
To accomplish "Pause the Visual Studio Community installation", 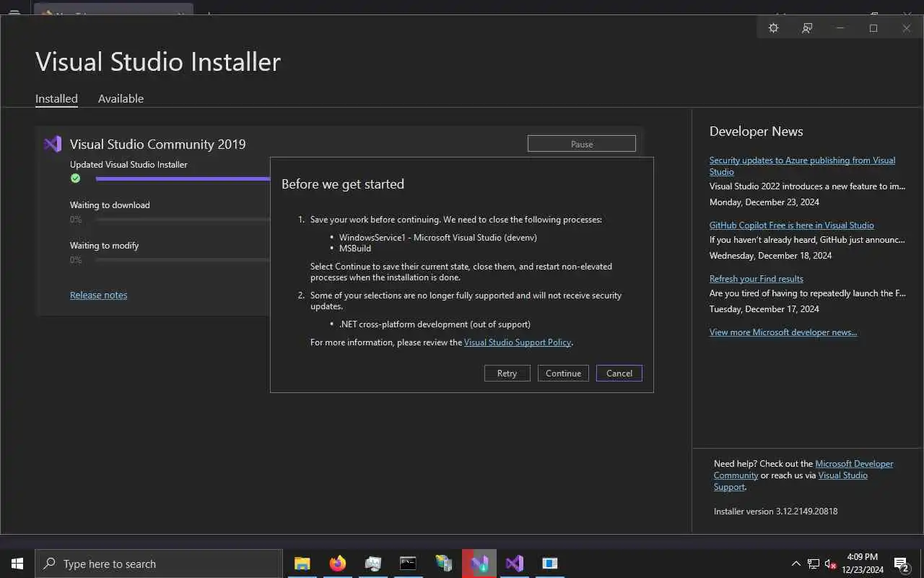I will [x=582, y=144].
